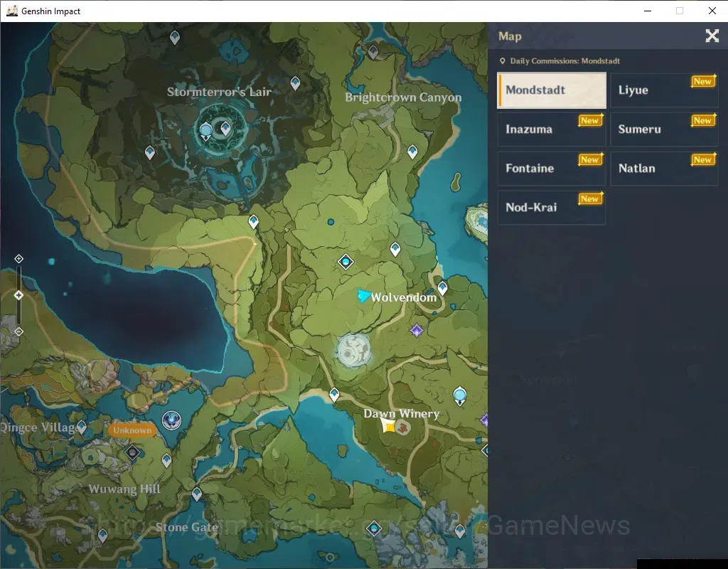Switch map to the Nod-Krai region

coord(552,207)
